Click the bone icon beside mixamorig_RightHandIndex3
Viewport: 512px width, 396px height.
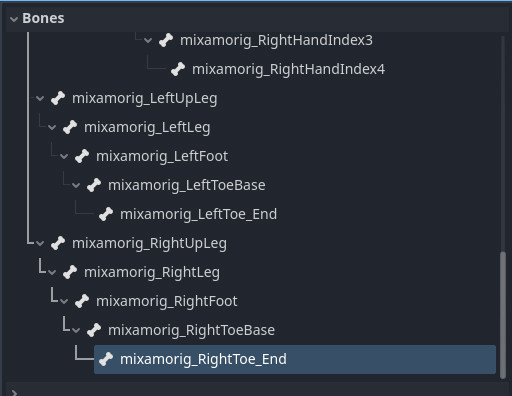[166, 40]
